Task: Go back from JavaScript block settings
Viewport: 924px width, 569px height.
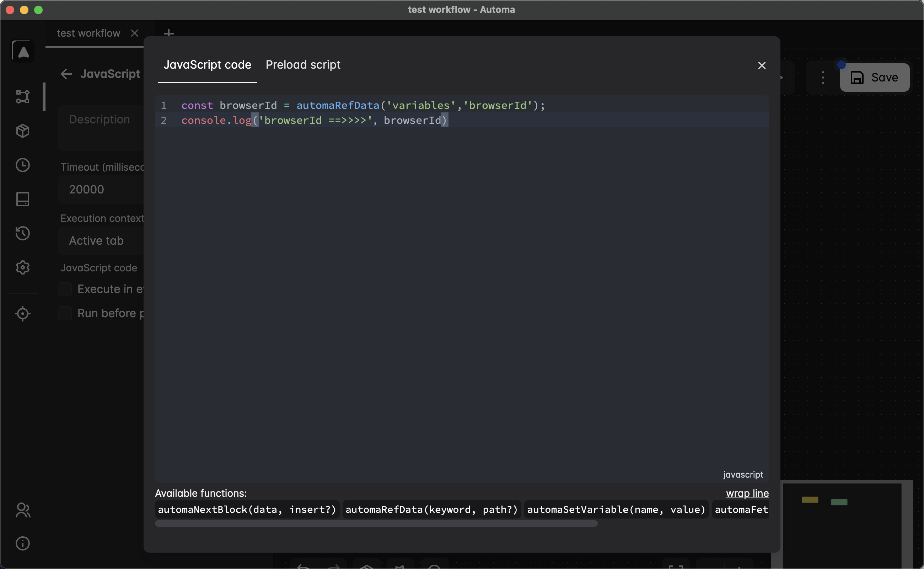Action: [x=66, y=74]
